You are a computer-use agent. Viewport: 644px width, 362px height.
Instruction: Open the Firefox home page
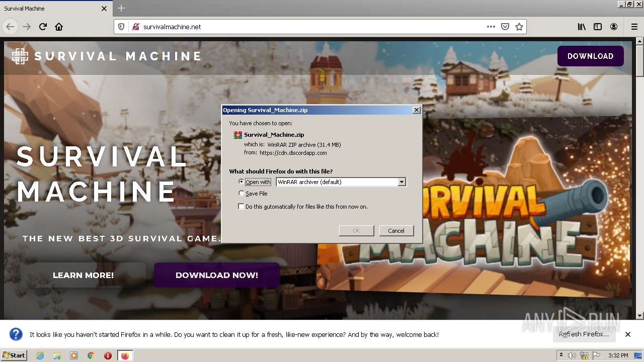59,27
